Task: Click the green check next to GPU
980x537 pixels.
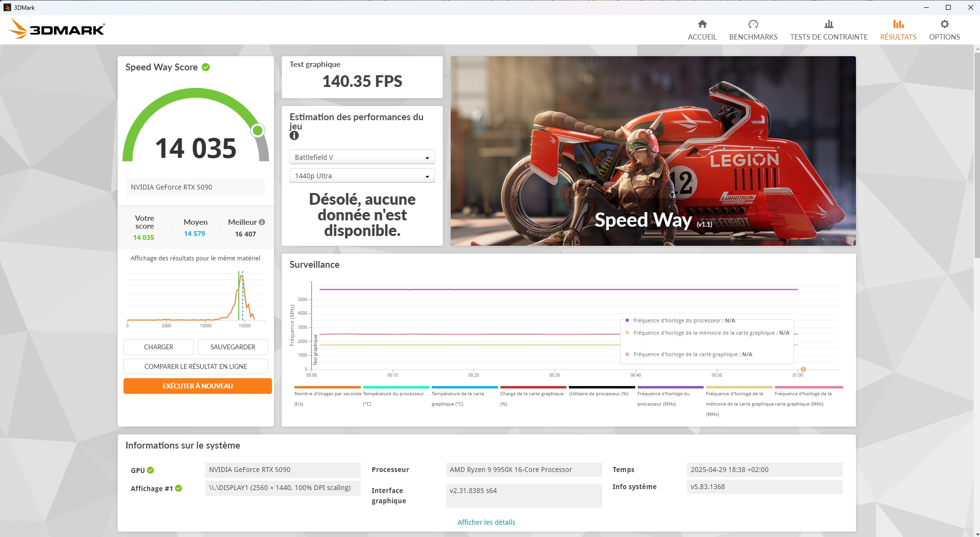Action: 150,470
